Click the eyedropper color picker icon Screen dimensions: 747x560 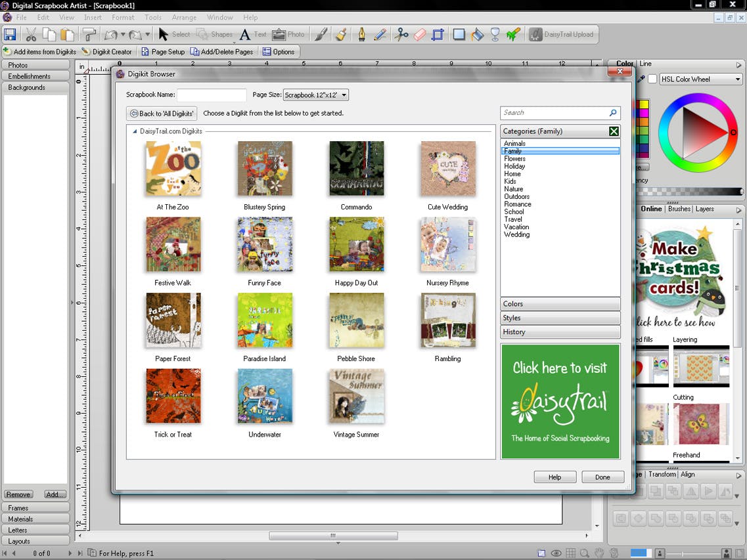(641, 79)
